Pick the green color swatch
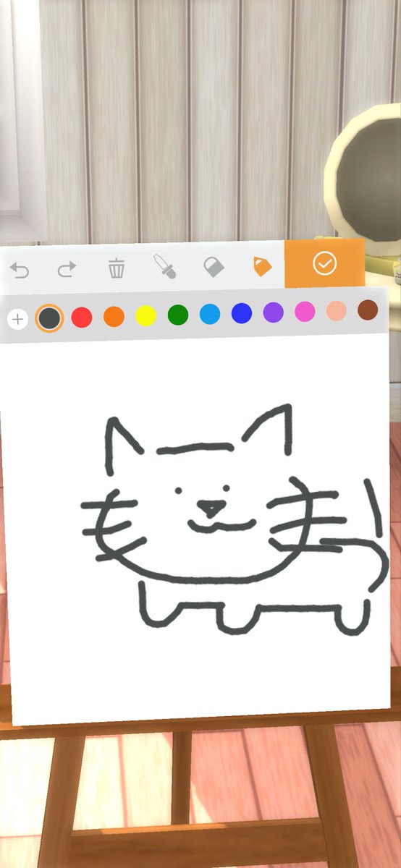Viewport: 401px width, 868px height. (178, 315)
